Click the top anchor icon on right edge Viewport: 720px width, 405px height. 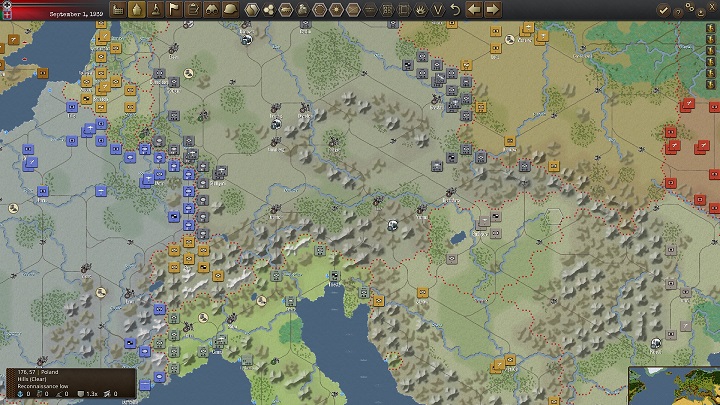point(711,28)
